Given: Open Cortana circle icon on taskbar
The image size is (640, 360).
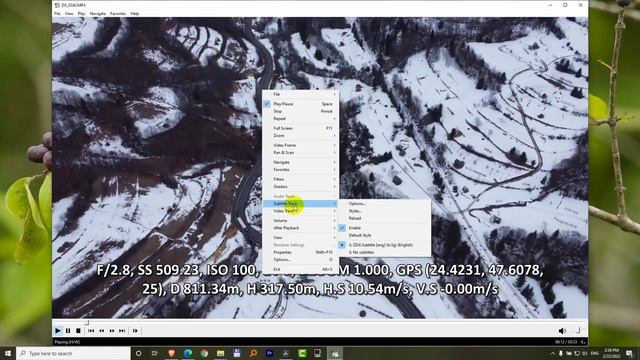Looking at the screenshot, I should tap(138, 353).
